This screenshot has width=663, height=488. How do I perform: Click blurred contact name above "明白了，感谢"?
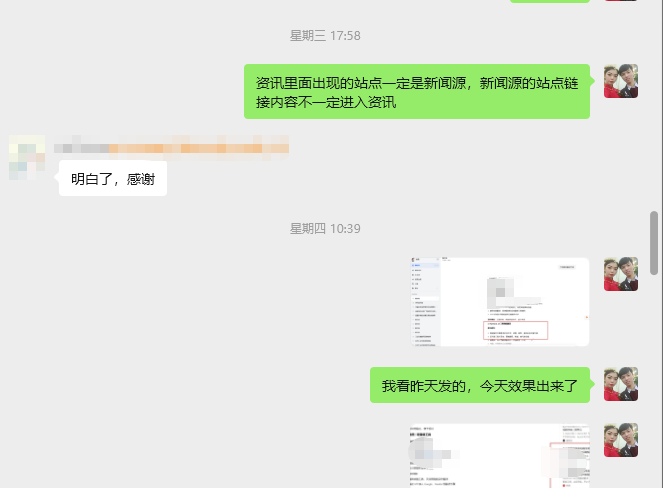point(172,149)
